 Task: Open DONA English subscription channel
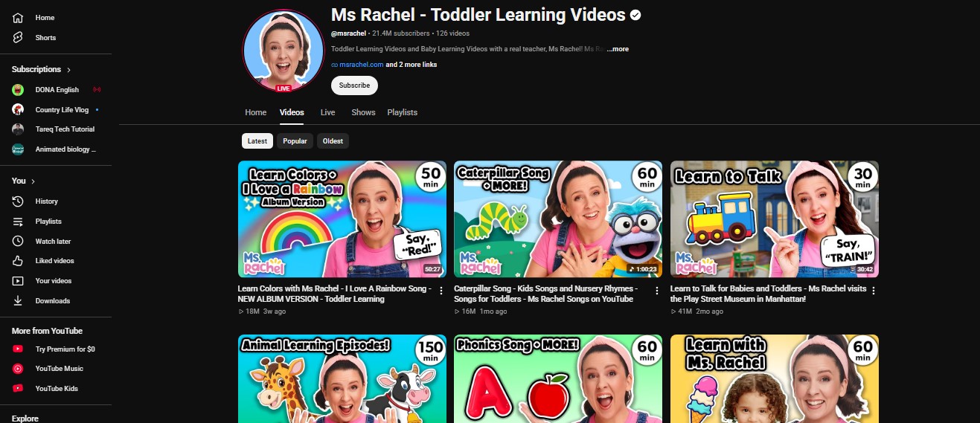57,90
